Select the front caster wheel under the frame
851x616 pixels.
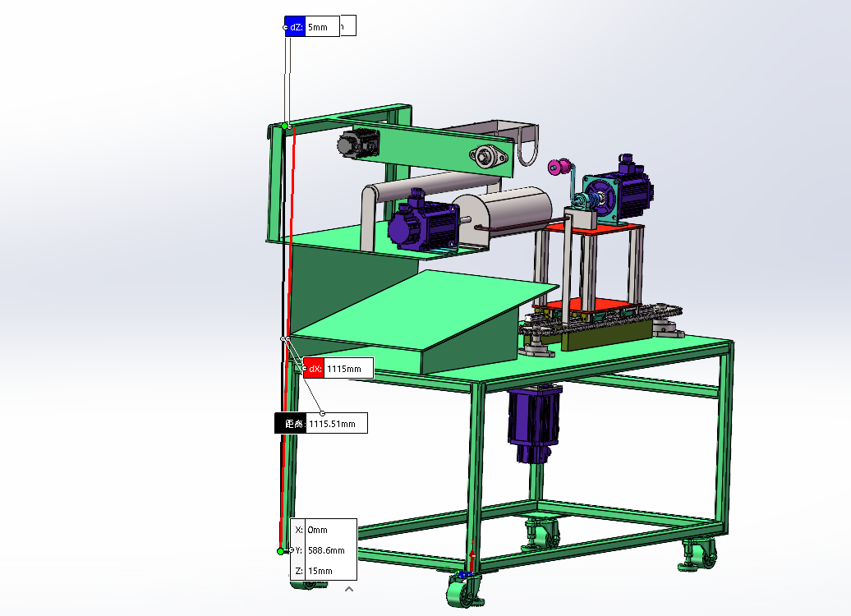tap(465, 591)
